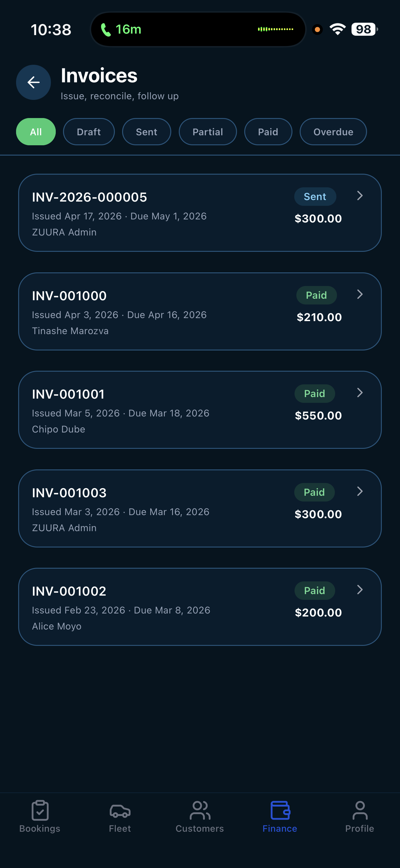
Task: Toggle the Overdue filter chip
Action: pos(333,132)
